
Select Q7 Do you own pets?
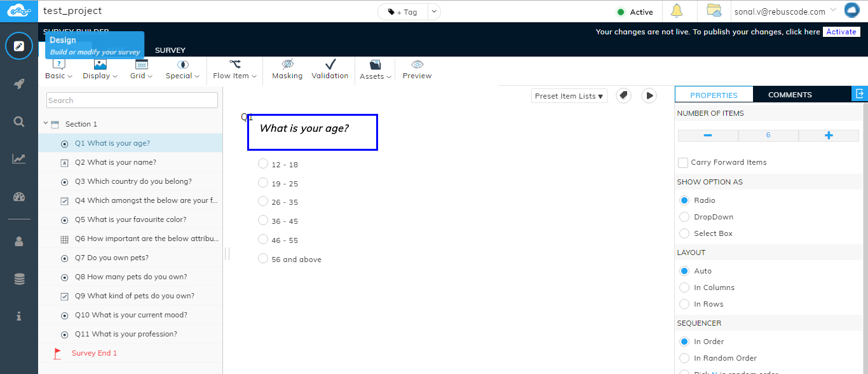[130, 258]
